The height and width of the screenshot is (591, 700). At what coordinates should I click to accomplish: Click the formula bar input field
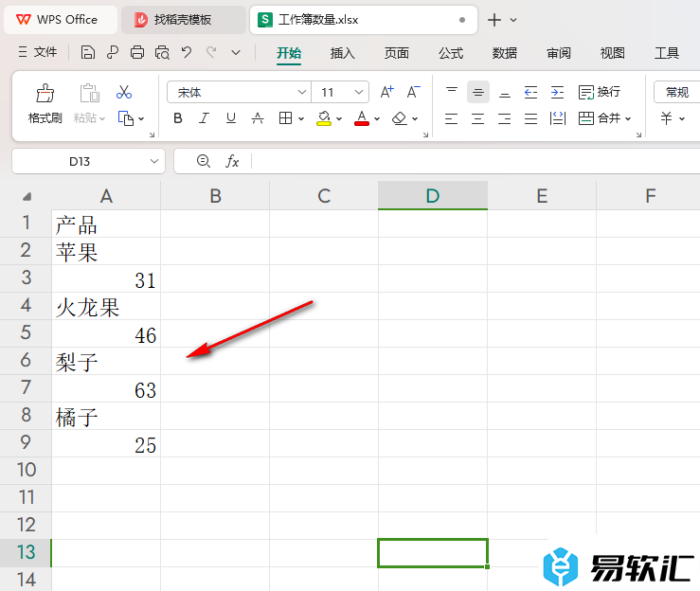[476, 161]
